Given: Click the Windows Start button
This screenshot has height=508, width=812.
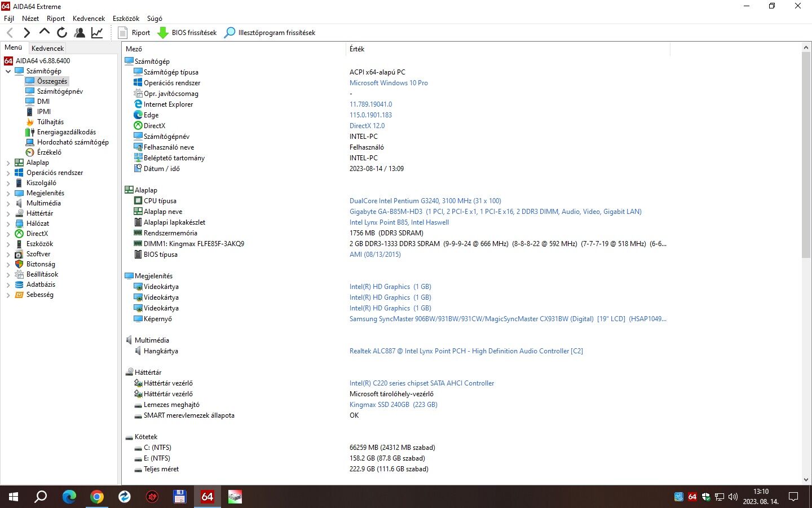Looking at the screenshot, I should (x=14, y=497).
